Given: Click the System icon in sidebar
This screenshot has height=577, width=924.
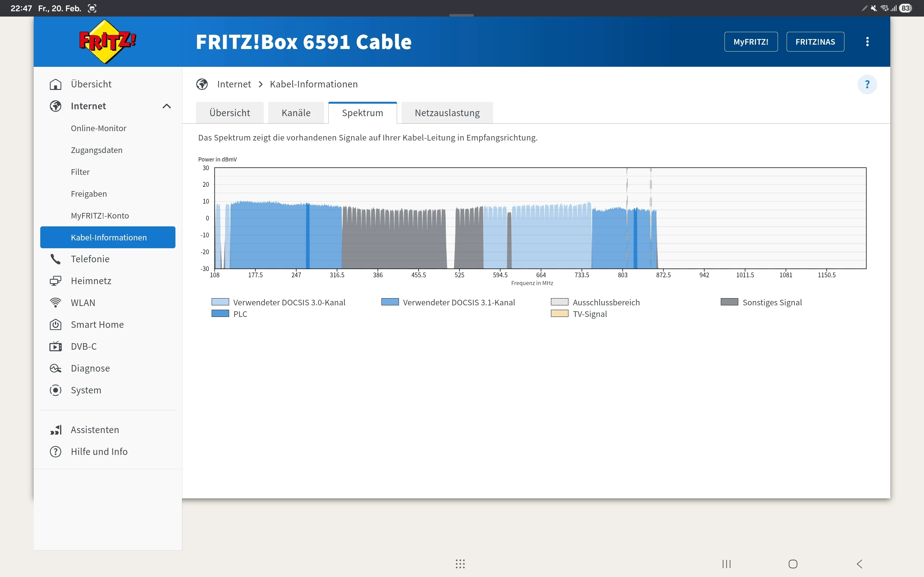Looking at the screenshot, I should pyautogui.click(x=56, y=390).
